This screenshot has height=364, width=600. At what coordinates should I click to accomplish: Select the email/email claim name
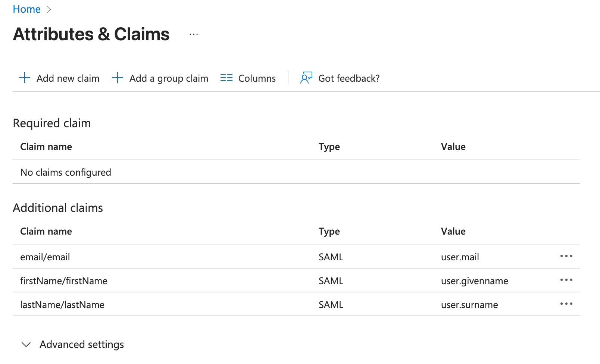(x=45, y=257)
